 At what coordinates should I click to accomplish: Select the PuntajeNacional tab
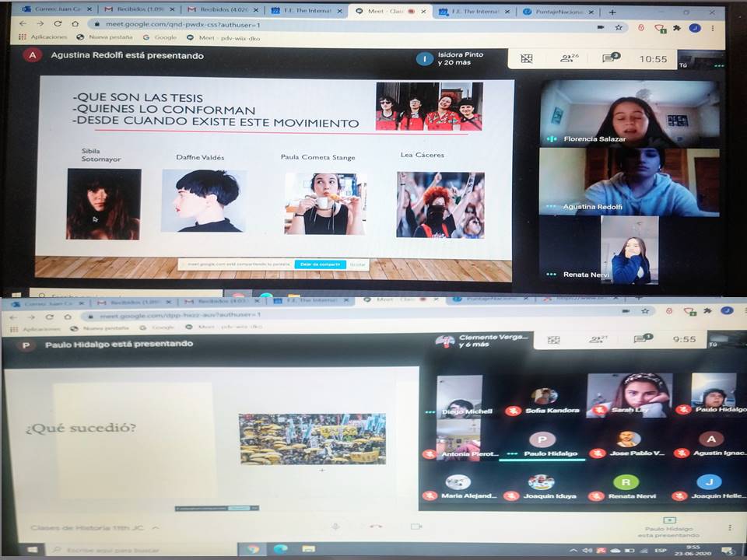tap(558, 12)
